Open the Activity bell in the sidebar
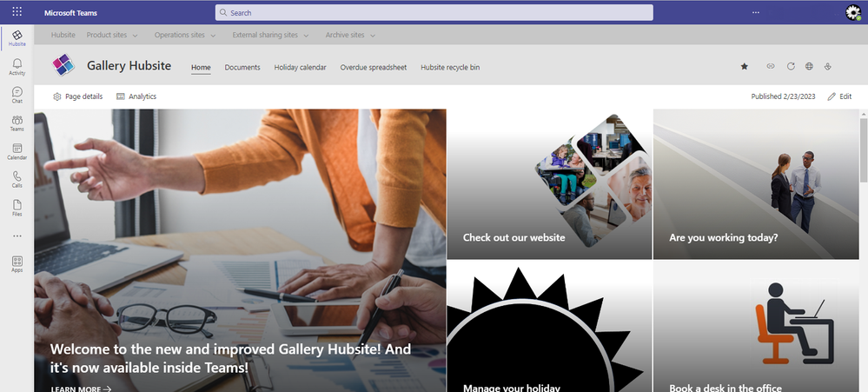 coord(17,67)
